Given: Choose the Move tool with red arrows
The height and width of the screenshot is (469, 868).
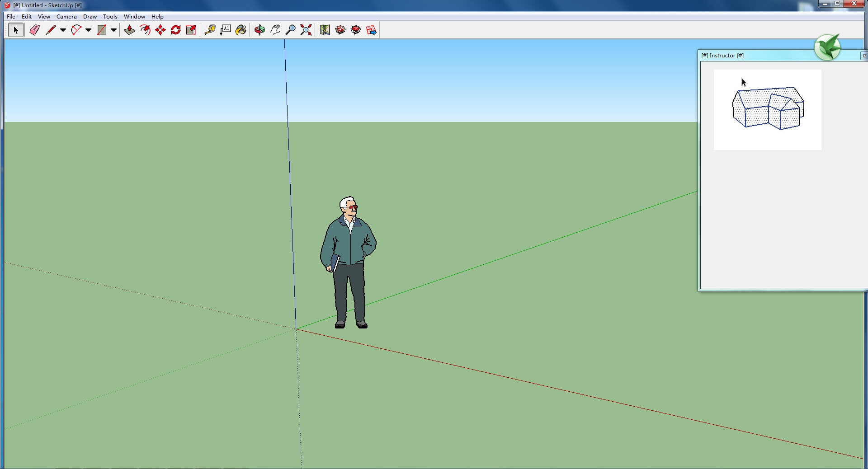Looking at the screenshot, I should coord(160,30).
